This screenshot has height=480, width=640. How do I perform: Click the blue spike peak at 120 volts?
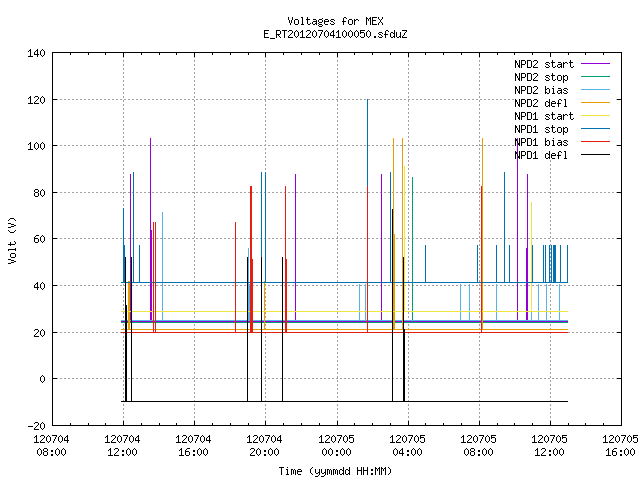[367, 100]
